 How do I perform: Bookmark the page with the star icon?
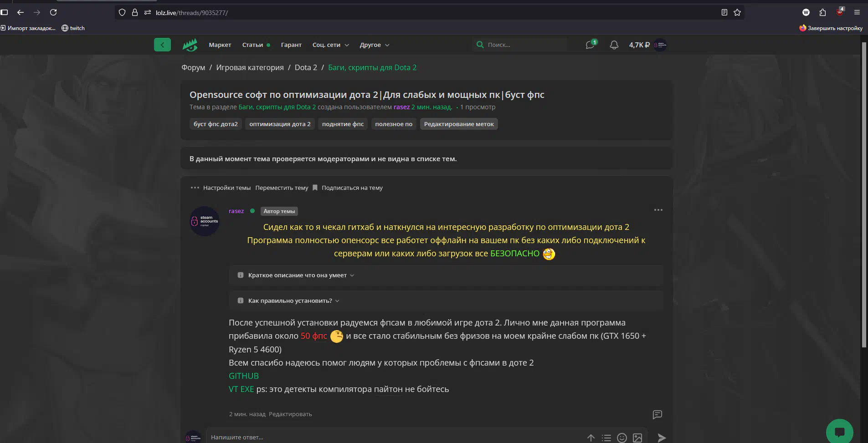coord(737,12)
